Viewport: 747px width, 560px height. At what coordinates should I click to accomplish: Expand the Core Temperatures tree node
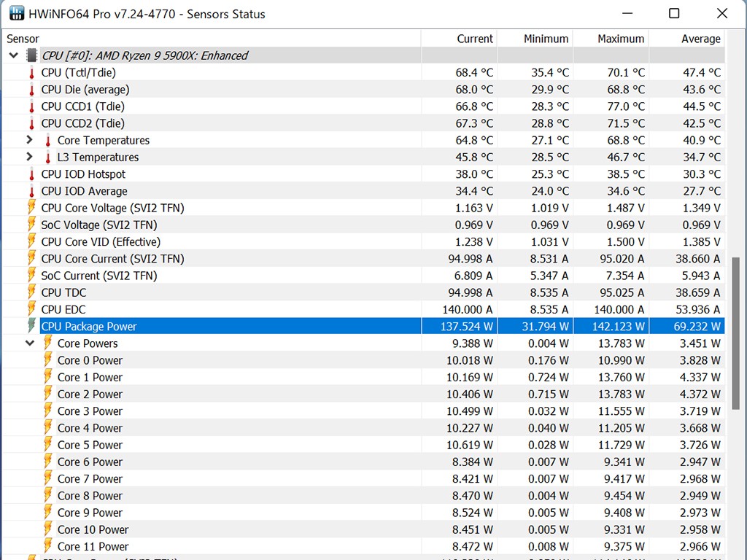[30, 140]
